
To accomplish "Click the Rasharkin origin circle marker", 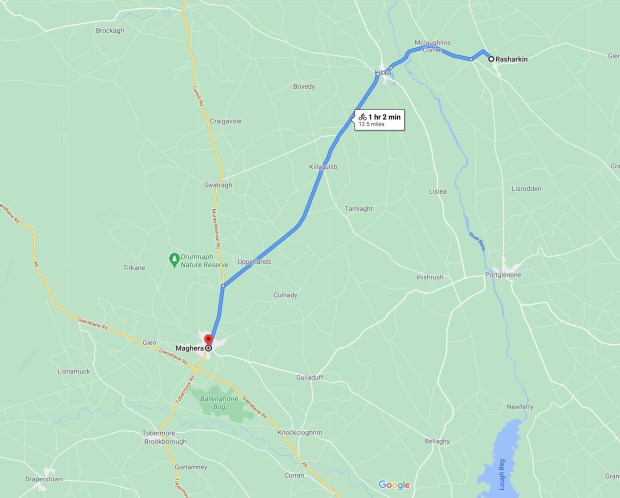I will [x=491, y=59].
